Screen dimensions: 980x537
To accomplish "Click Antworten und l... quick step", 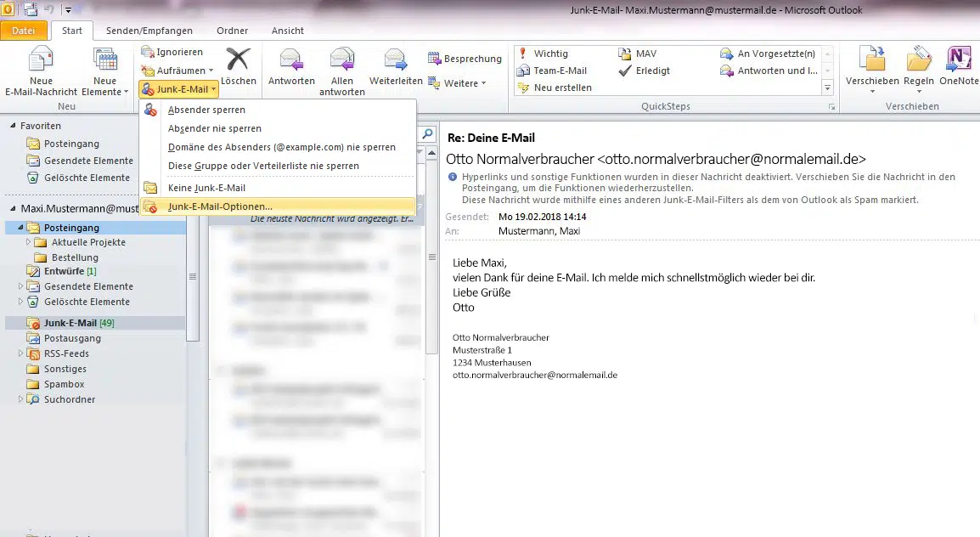I will 769,71.
